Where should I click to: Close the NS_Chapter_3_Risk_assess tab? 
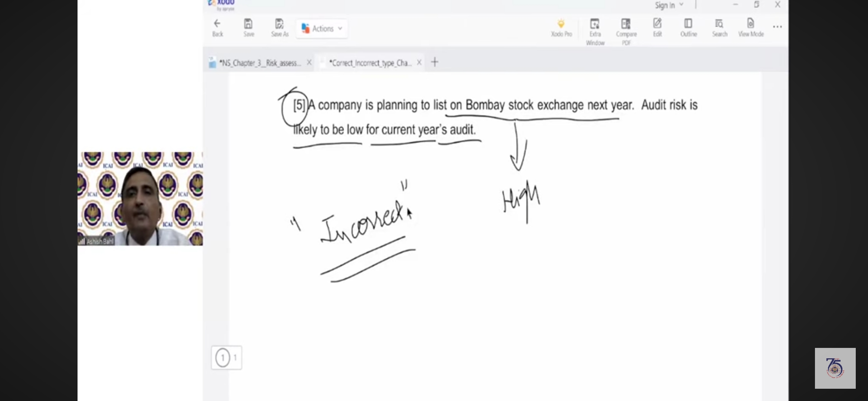[x=309, y=63]
